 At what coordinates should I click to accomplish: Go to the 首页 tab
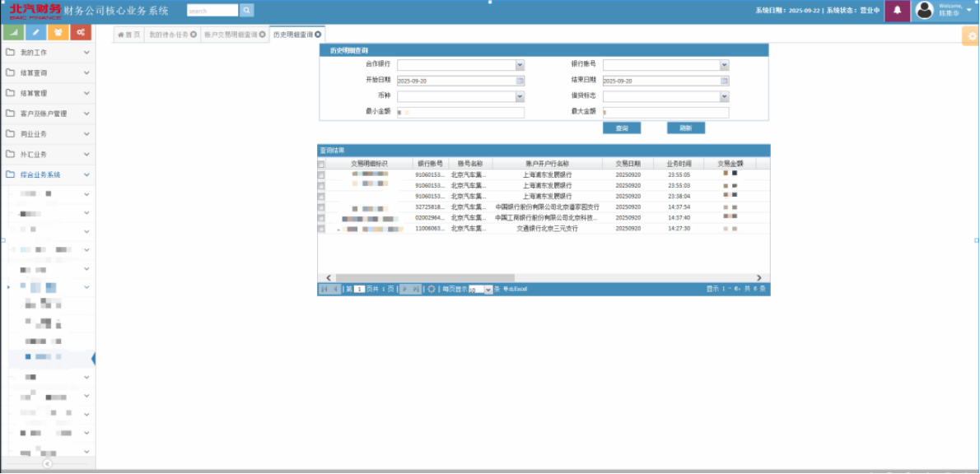[x=128, y=35]
